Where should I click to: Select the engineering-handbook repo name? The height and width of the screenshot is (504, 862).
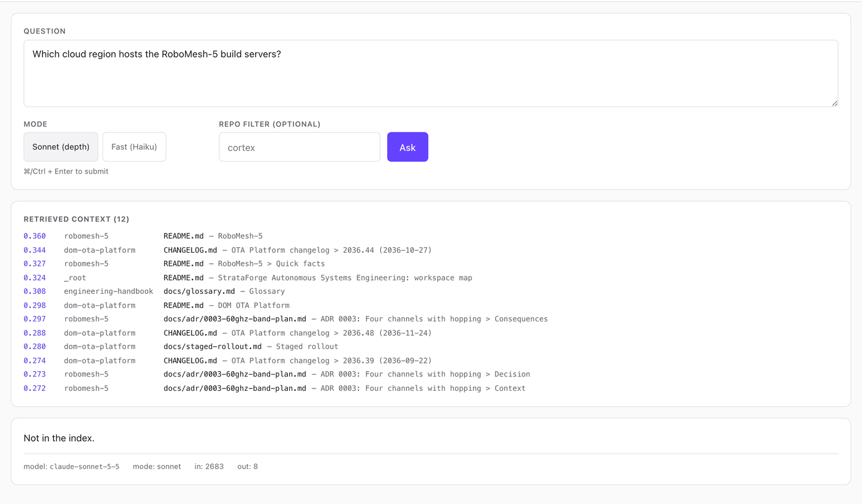pyautogui.click(x=108, y=292)
